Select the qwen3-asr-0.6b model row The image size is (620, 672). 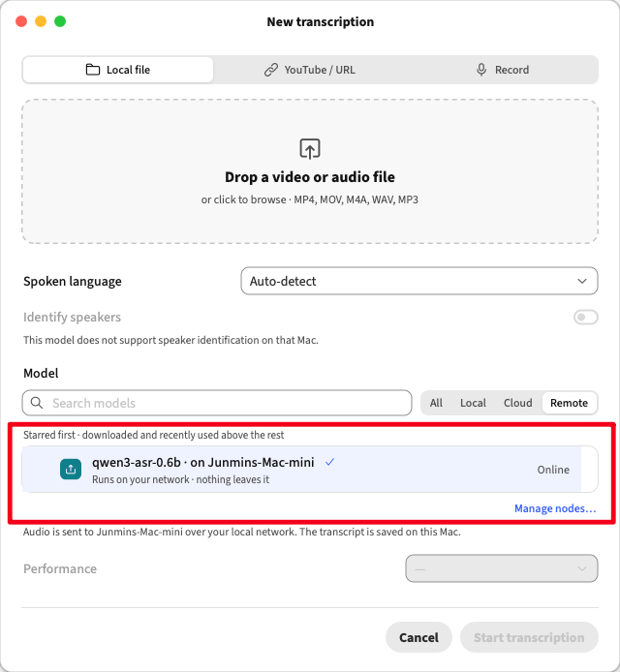click(x=310, y=470)
